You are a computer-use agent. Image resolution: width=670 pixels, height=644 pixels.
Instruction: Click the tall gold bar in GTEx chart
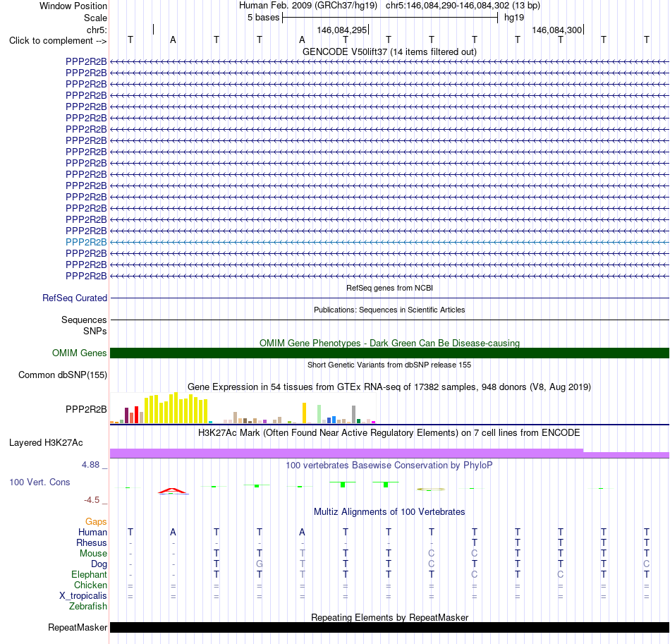coord(304,413)
